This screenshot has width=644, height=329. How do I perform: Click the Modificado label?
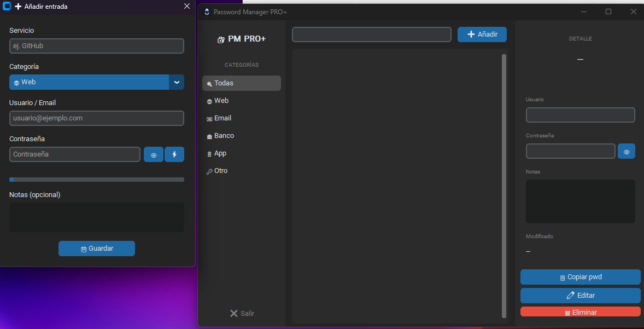pos(540,236)
